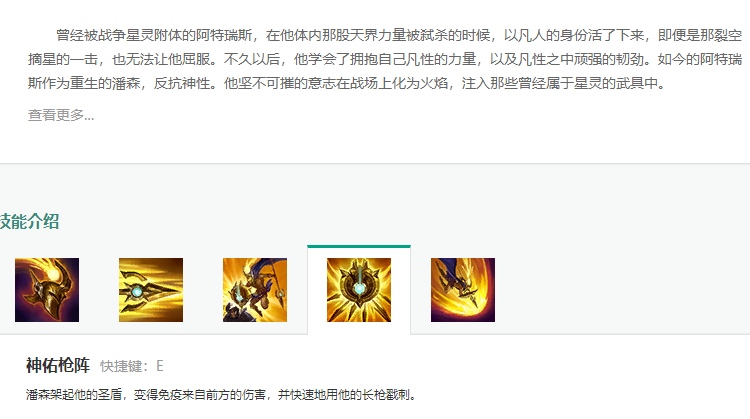
Task: Click the 潘森架起他的圣盾 skill description
Action: (x=221, y=395)
